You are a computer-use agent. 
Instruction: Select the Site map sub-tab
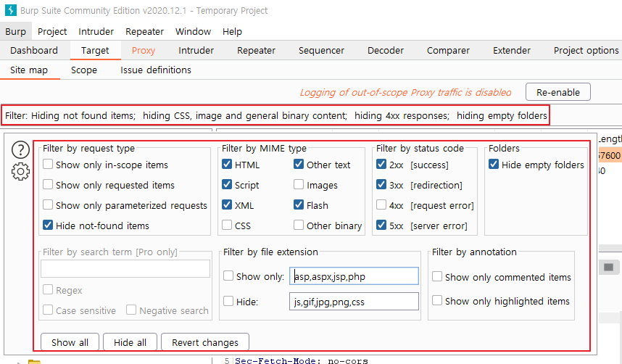click(x=29, y=70)
